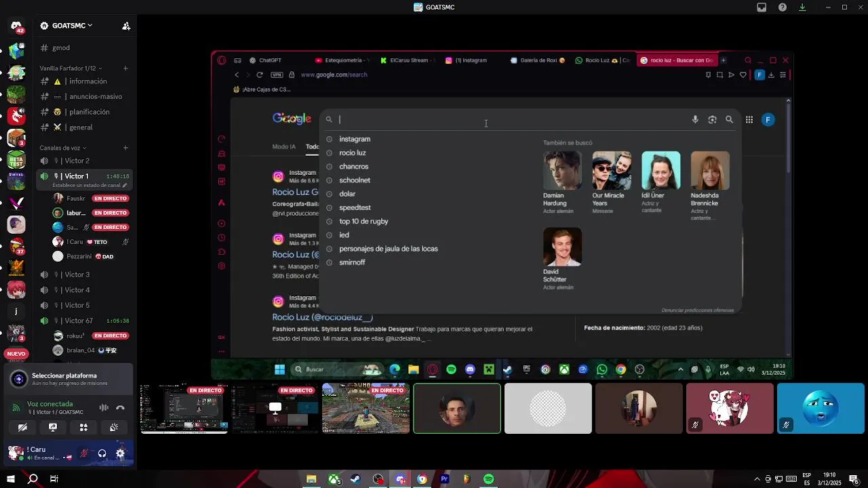The width and height of the screenshot is (868, 488).
Task: Start voice search with microphone icon
Action: pyautogui.click(x=695, y=119)
